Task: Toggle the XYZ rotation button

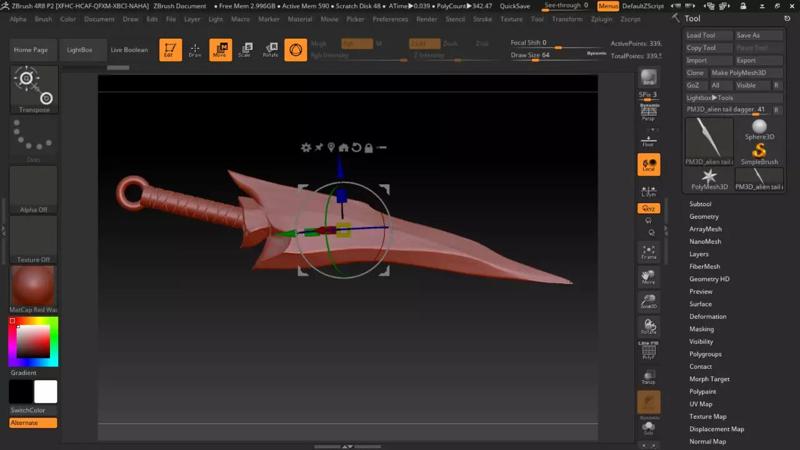Action: [x=648, y=208]
